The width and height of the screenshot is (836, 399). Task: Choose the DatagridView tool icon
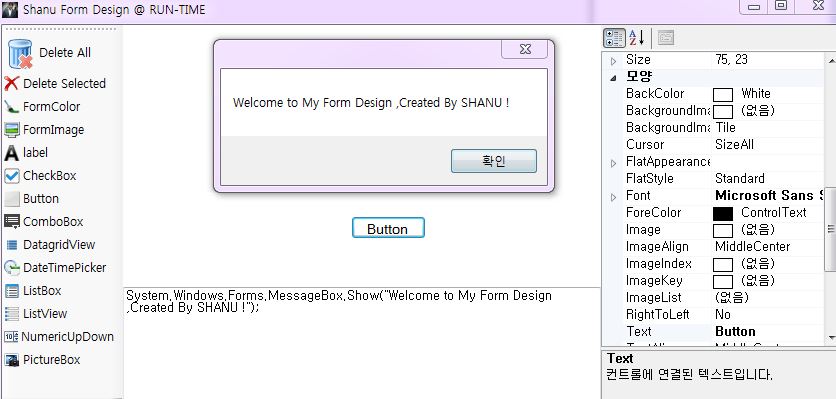coord(11,245)
